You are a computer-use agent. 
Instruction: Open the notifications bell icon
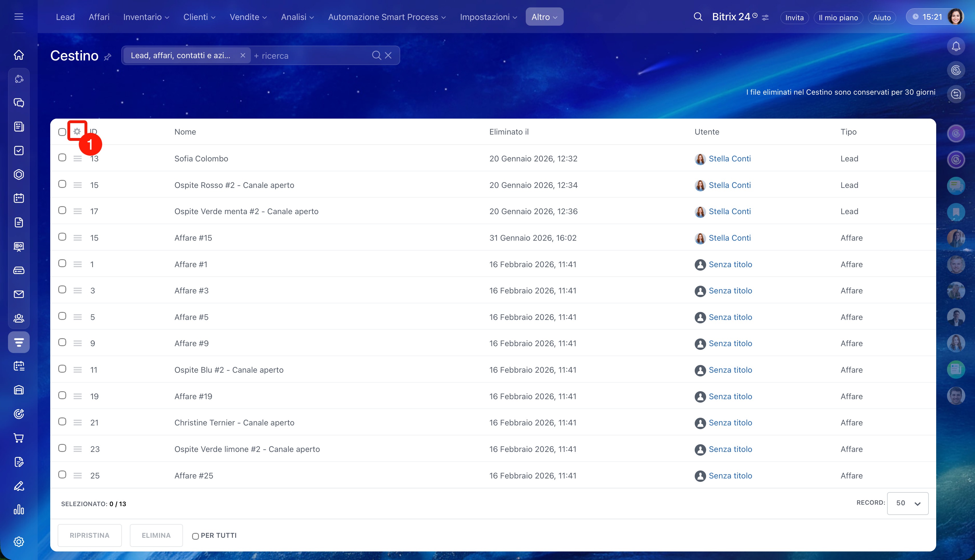point(956,46)
